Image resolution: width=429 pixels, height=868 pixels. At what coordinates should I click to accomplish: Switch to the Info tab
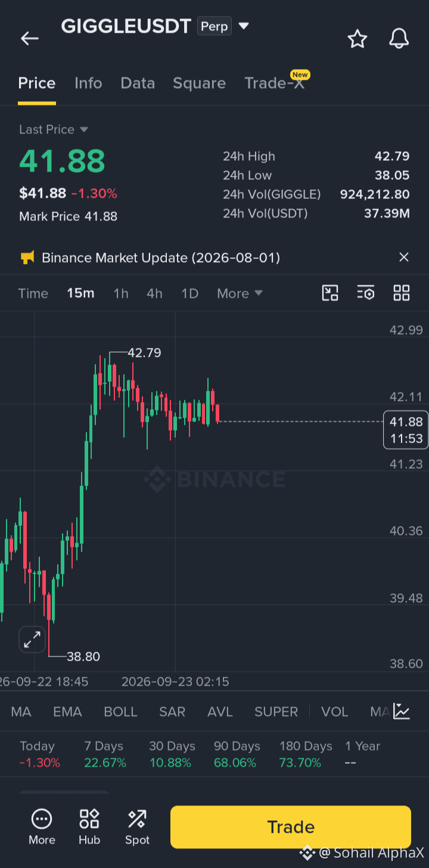(88, 83)
